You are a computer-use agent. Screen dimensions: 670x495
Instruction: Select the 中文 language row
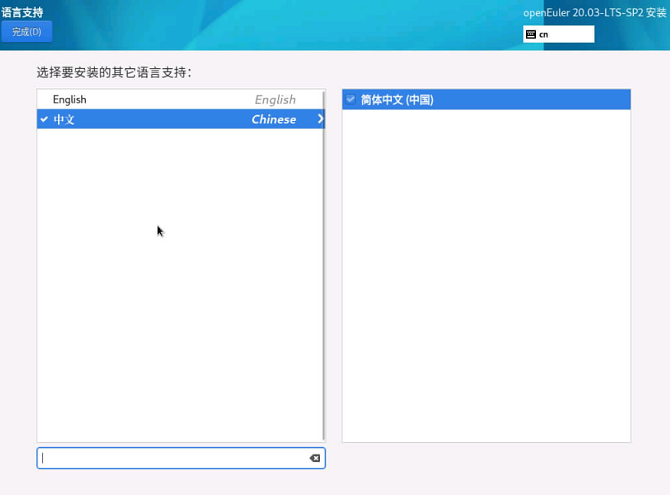coord(150,119)
